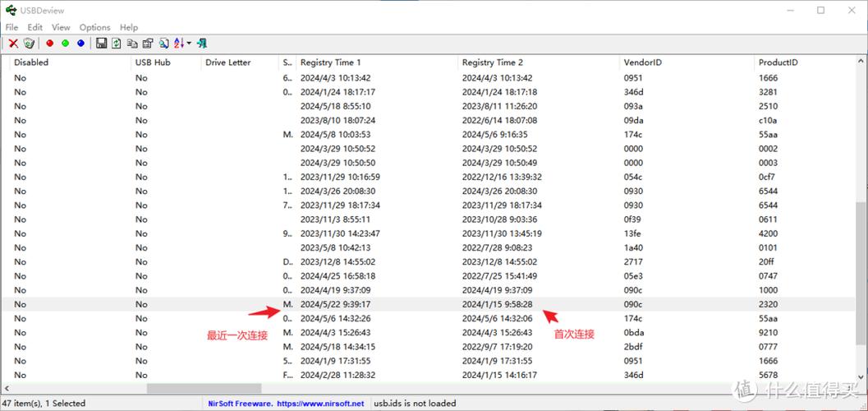Select the cell '2023/11/3 8:55:11'
Screen dimensions: 868x411
[x=336, y=219]
